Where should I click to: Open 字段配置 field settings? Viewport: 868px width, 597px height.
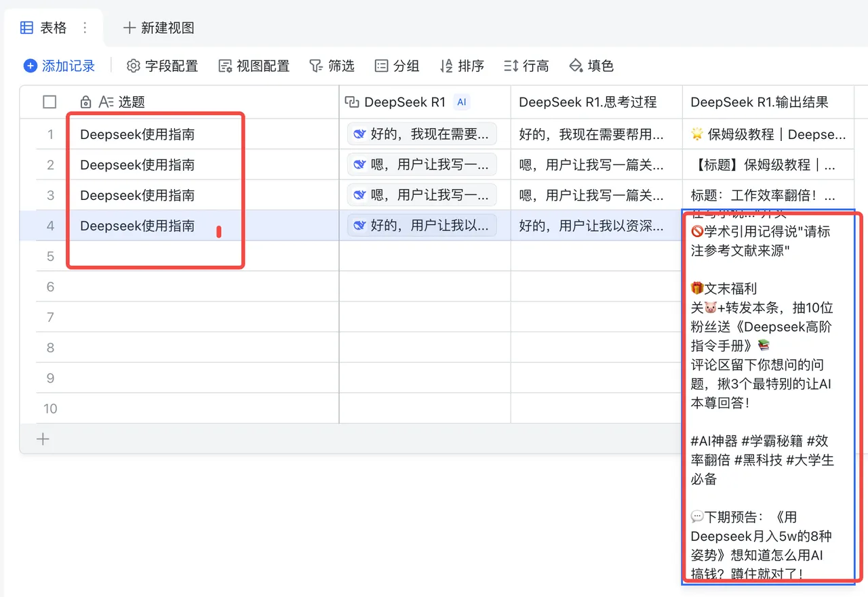pos(163,66)
